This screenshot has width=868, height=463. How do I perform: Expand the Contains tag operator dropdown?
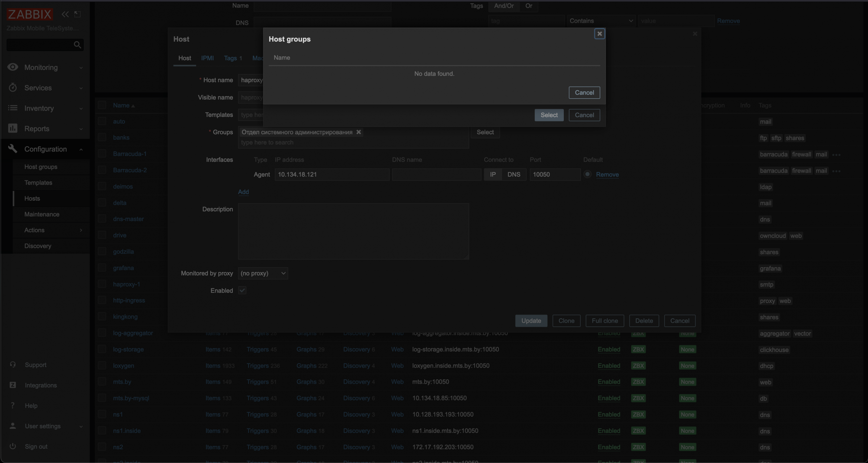[601, 21]
